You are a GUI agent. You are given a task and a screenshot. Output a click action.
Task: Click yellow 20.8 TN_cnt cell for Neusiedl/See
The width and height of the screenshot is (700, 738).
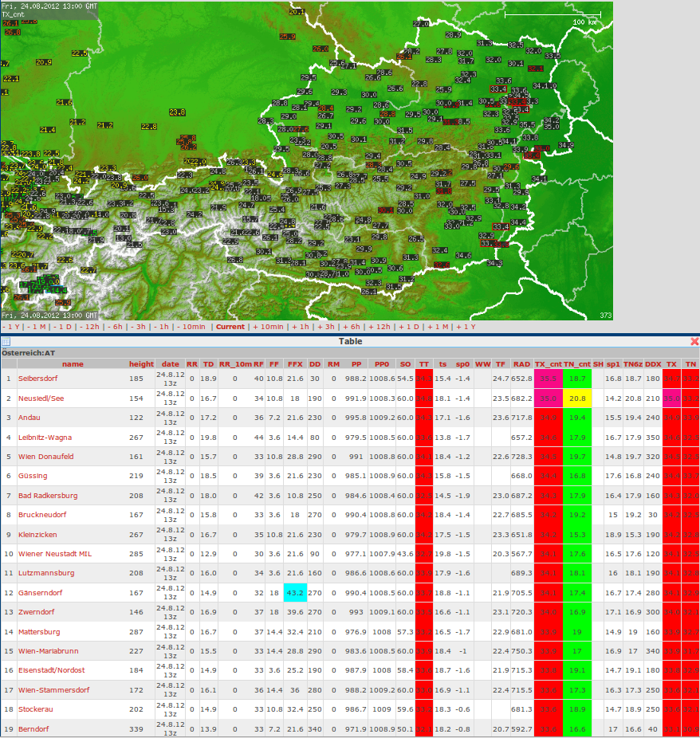[577, 398]
